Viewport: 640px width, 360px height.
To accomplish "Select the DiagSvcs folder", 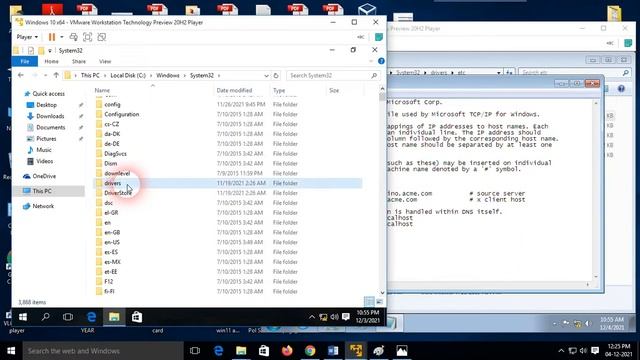I will coord(115,154).
